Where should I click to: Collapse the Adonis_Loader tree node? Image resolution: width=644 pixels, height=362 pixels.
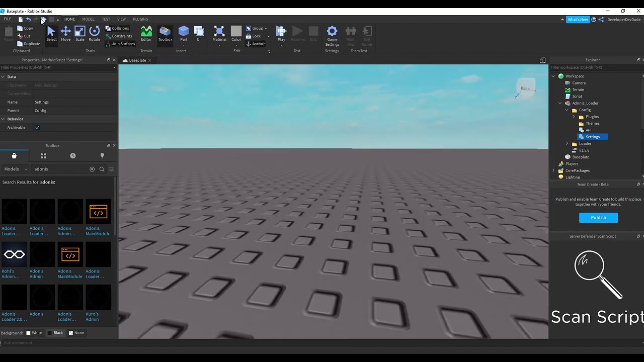tap(560, 103)
